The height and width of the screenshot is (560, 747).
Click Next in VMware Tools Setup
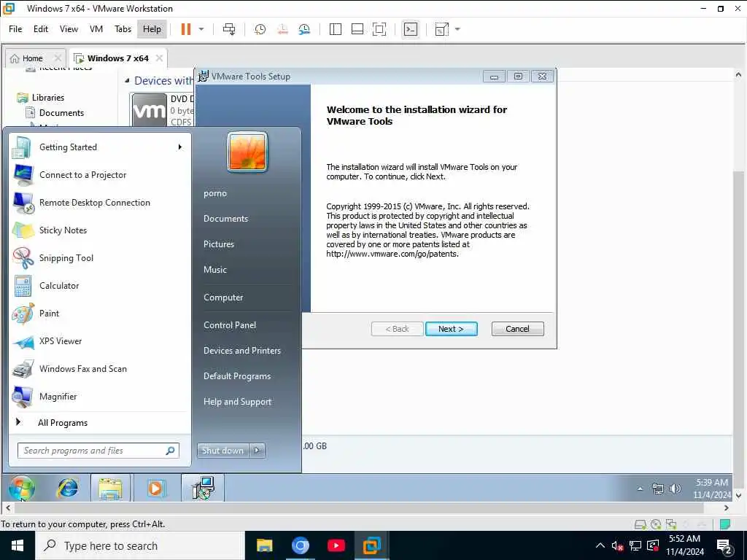[x=451, y=329]
